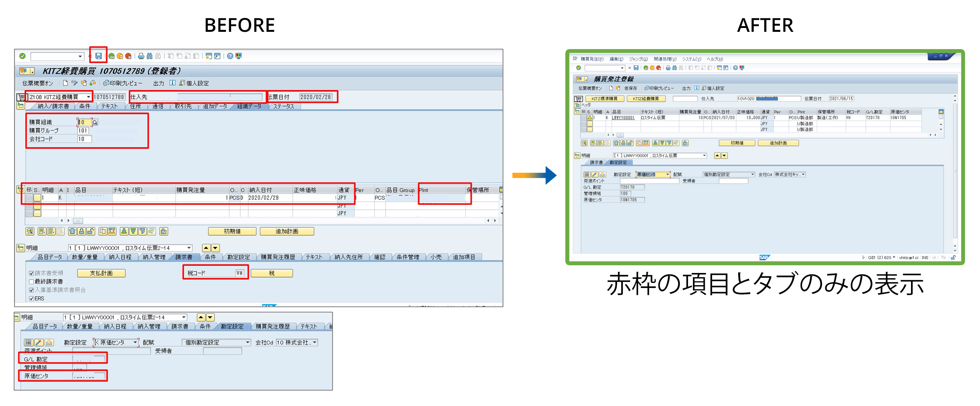This screenshot has width=980, height=406.
Task: Click the horizontal scrollbar thumb under BEFORE item table
Action: click(x=78, y=221)
